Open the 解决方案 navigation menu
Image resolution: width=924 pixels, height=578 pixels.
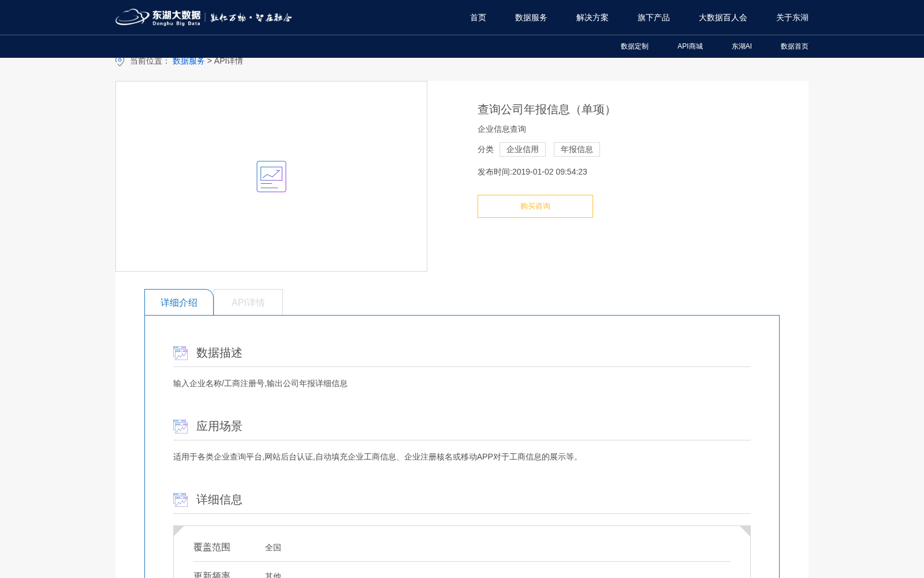(x=593, y=17)
